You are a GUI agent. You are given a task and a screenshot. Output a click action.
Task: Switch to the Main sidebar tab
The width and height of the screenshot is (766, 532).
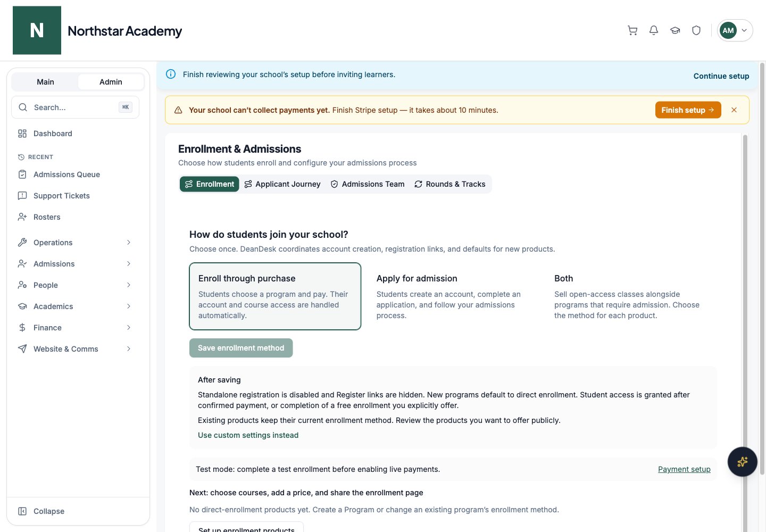point(45,82)
